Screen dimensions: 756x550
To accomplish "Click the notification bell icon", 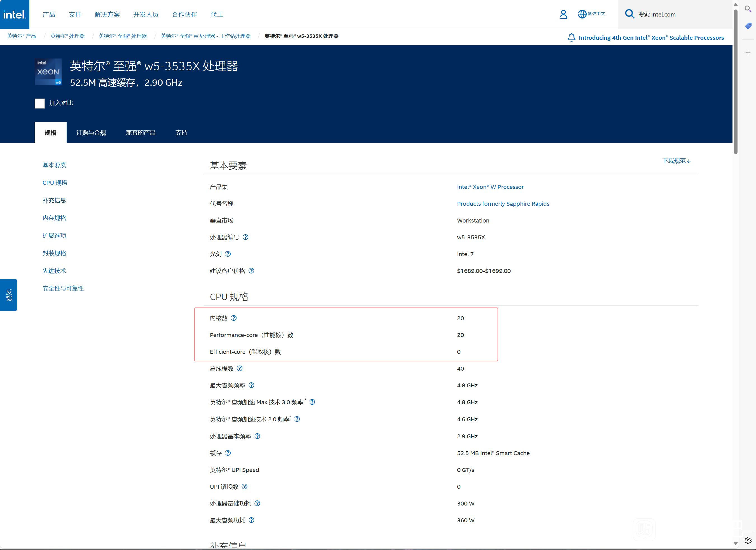I will click(571, 38).
